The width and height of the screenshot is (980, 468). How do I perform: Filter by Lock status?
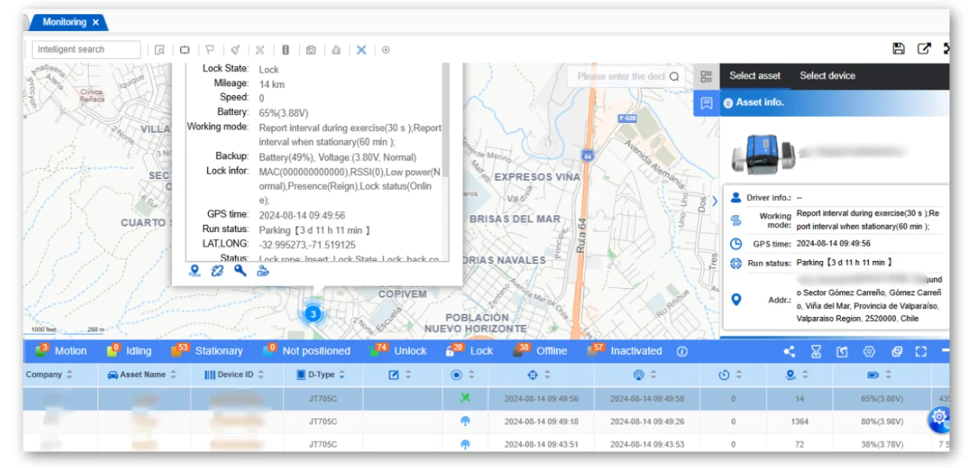tap(470, 350)
